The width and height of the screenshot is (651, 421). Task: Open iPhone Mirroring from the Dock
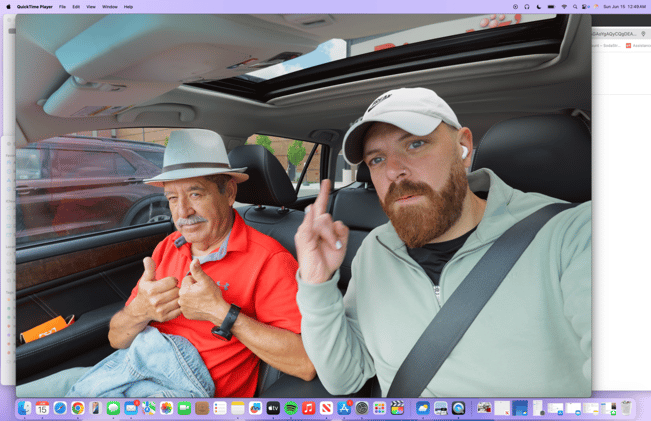pyautogui.click(x=95, y=408)
